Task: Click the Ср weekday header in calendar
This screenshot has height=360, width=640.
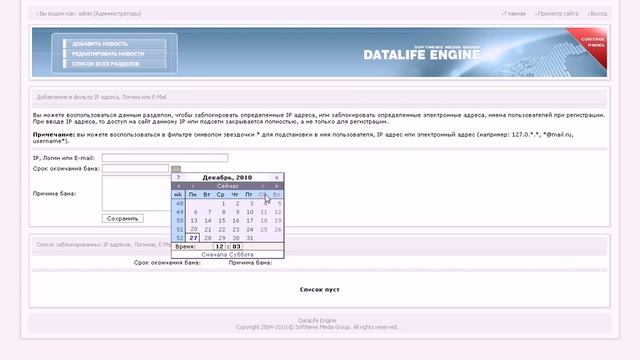Action: (220, 195)
